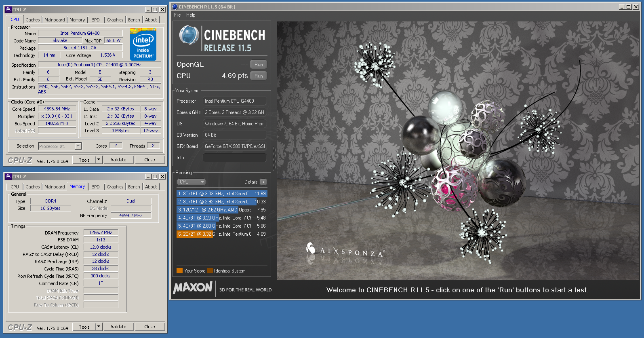Open the Tools dropdown arrow in top CPU-Z
The height and width of the screenshot is (338, 644).
pos(99,160)
